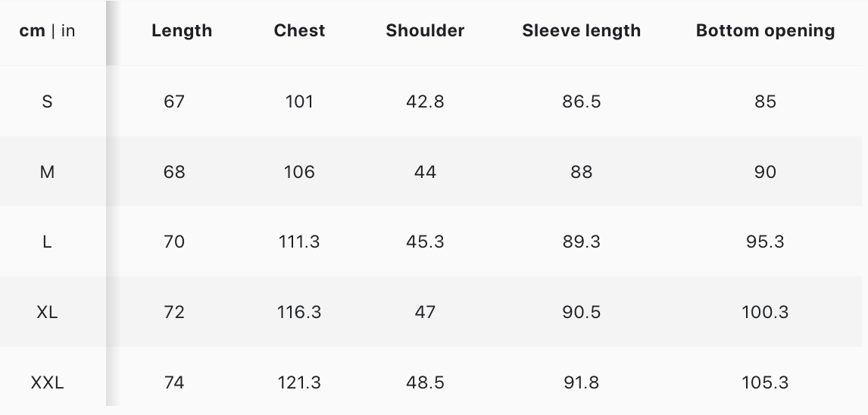Select the 48.5 shoulder value for XXL

(x=425, y=382)
